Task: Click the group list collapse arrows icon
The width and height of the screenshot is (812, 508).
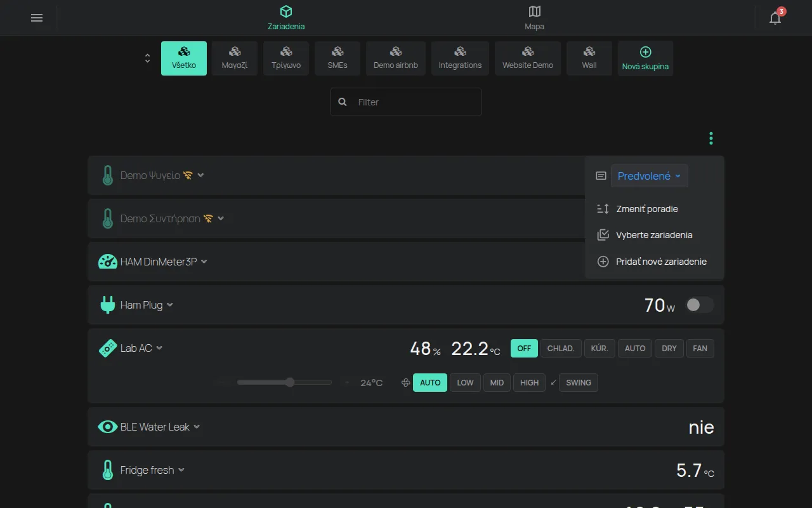Action: pyautogui.click(x=147, y=58)
